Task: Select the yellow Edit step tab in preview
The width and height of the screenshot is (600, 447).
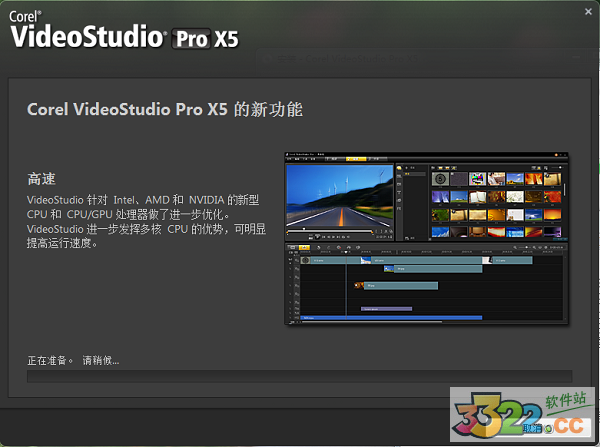Action: point(354,158)
